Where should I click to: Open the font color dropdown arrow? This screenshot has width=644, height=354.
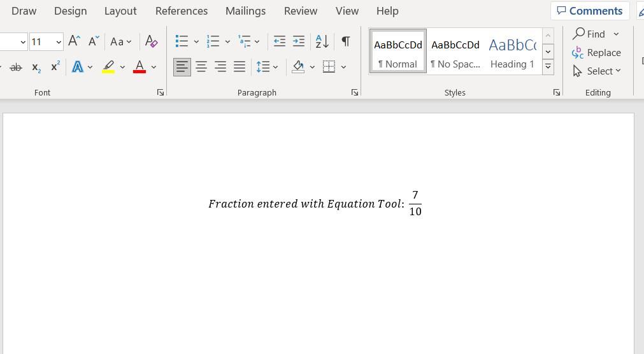[x=154, y=67]
